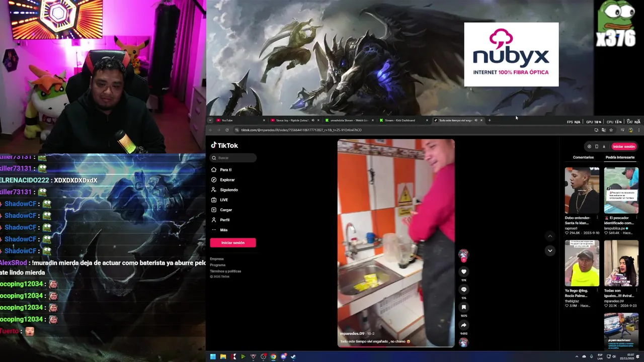
Task: Click the browser address bar URL
Action: 301,130
